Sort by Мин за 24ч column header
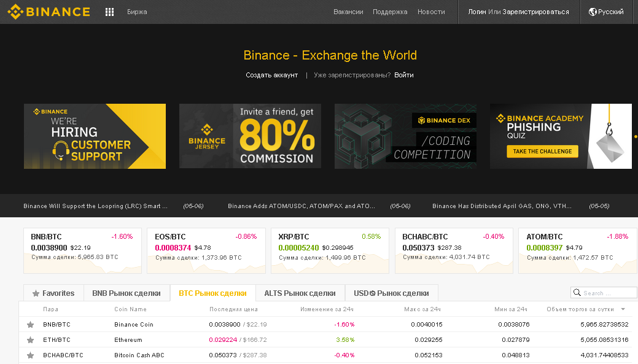638x364 pixels. [x=511, y=309]
